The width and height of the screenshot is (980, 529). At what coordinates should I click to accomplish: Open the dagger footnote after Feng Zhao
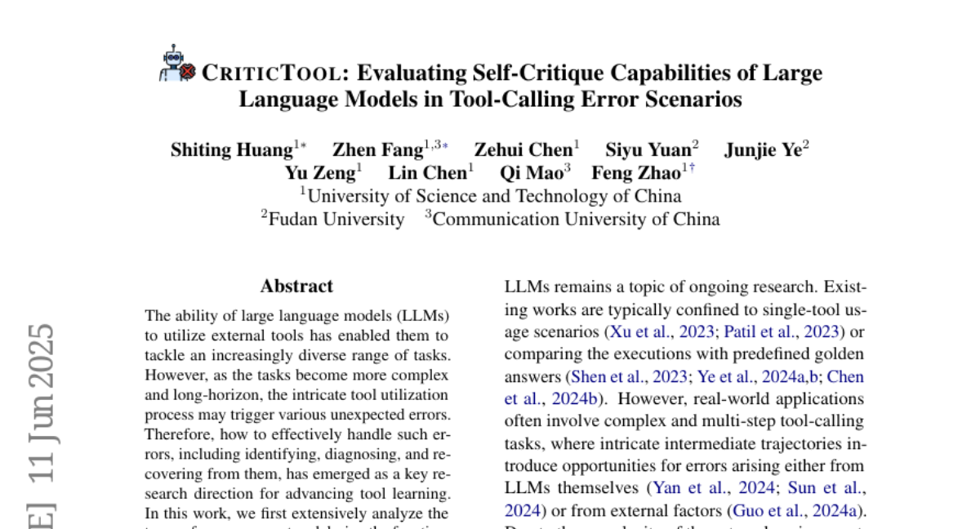(x=692, y=168)
